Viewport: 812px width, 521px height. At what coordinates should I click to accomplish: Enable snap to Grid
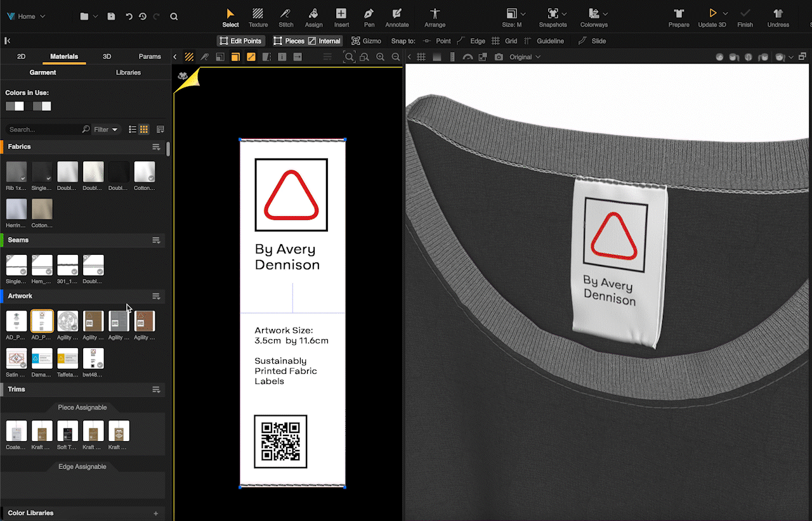tap(505, 41)
